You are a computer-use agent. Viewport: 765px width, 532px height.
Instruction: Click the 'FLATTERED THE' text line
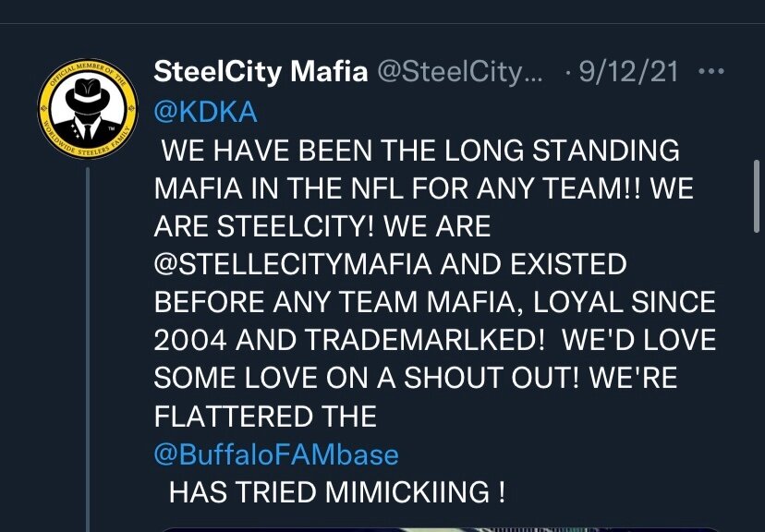[265, 417]
